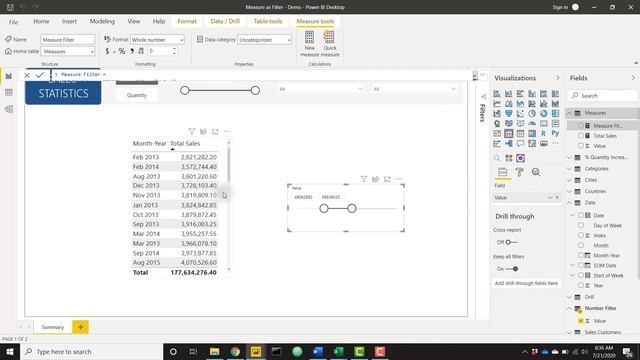640x360 pixels.
Task: Select the table visual icon
Action: pos(520,133)
